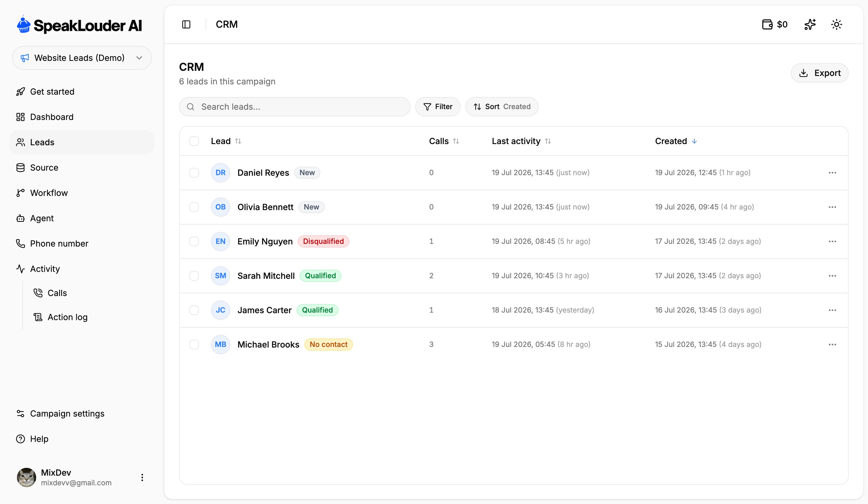This screenshot has height=504, width=868.
Task: Click the EN avatar for Emily Nguyen
Action: [220, 241]
